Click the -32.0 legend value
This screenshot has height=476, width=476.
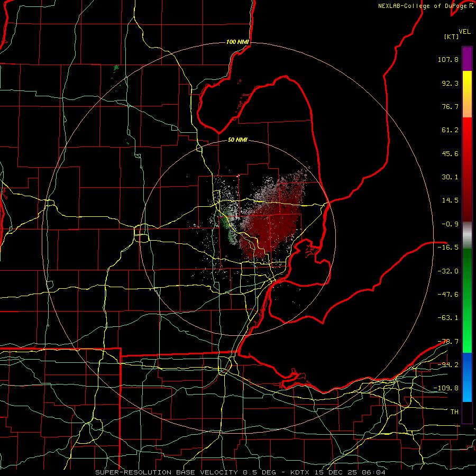coord(448,271)
